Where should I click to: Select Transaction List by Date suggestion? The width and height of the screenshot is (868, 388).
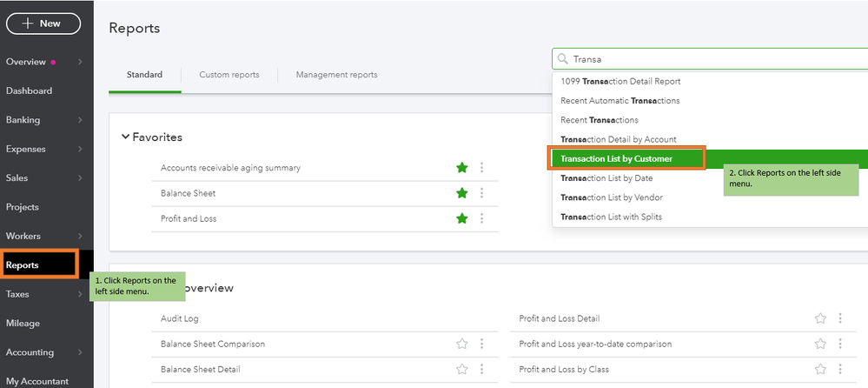pyautogui.click(x=606, y=178)
